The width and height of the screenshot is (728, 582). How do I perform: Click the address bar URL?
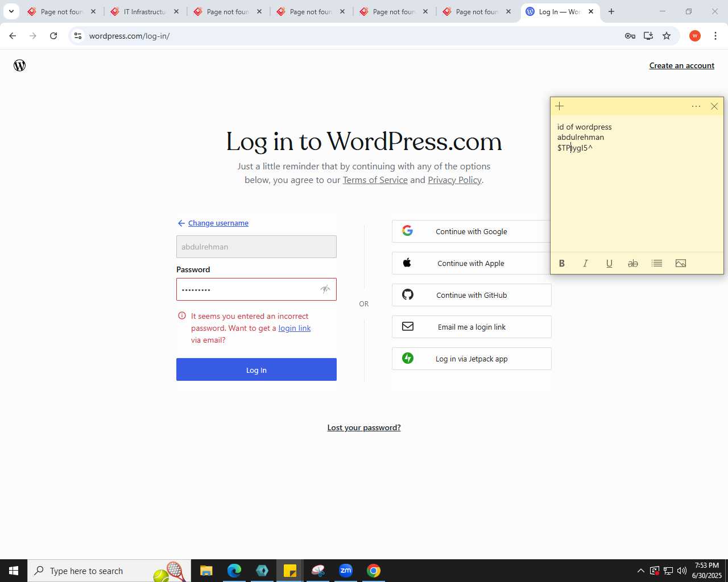pyautogui.click(x=129, y=36)
